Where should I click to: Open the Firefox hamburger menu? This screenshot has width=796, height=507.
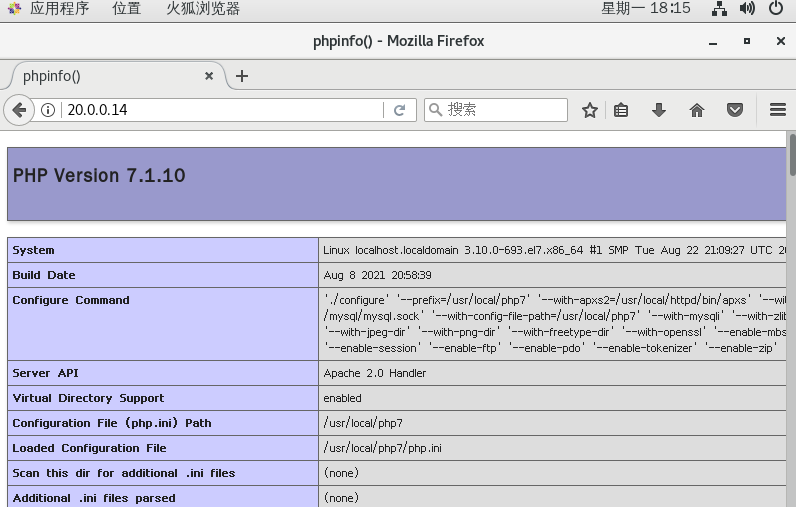(778, 110)
